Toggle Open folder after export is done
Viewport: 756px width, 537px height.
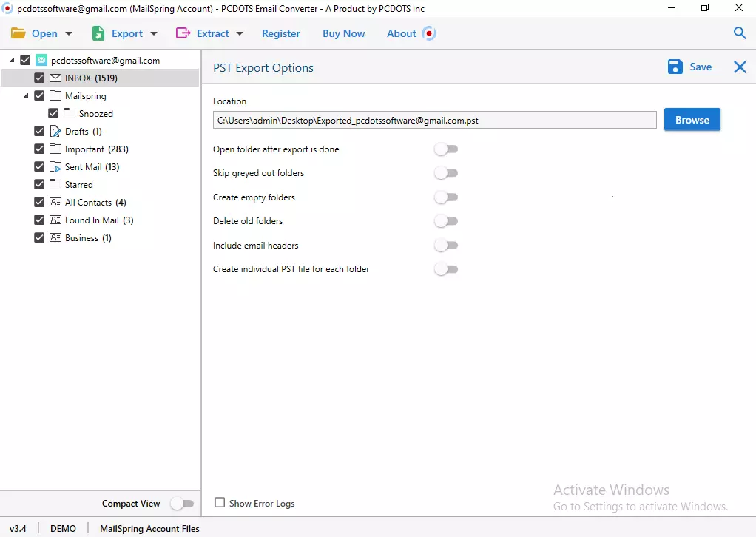446,149
